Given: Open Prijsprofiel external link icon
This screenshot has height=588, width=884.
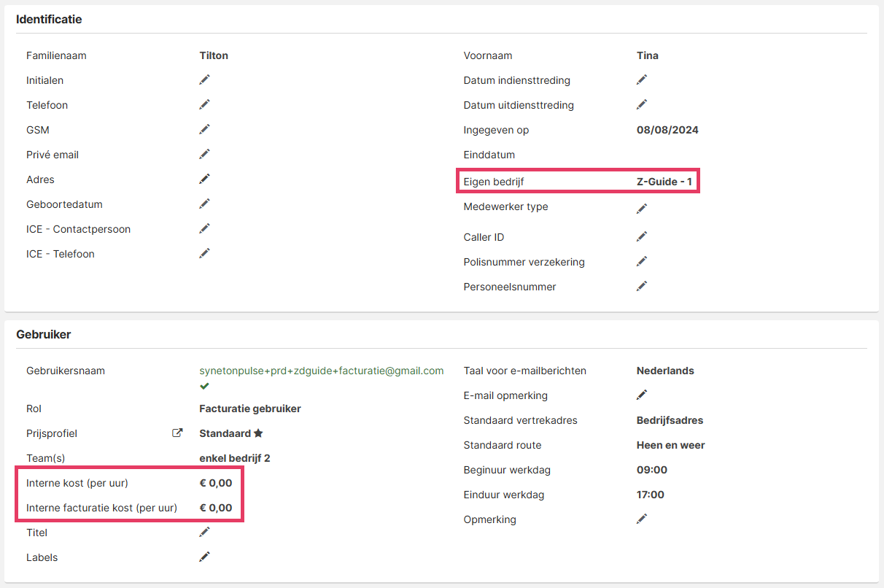Looking at the screenshot, I should pos(177,433).
